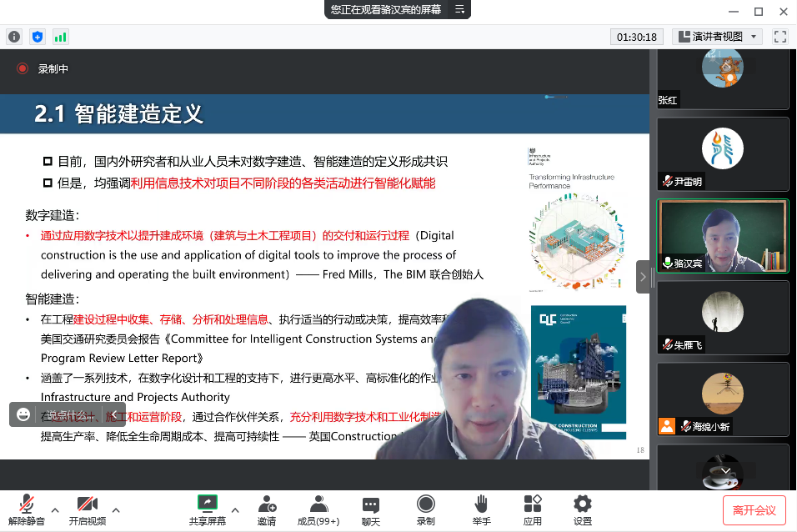
Task: Unmute microphone button
Action: [27, 510]
